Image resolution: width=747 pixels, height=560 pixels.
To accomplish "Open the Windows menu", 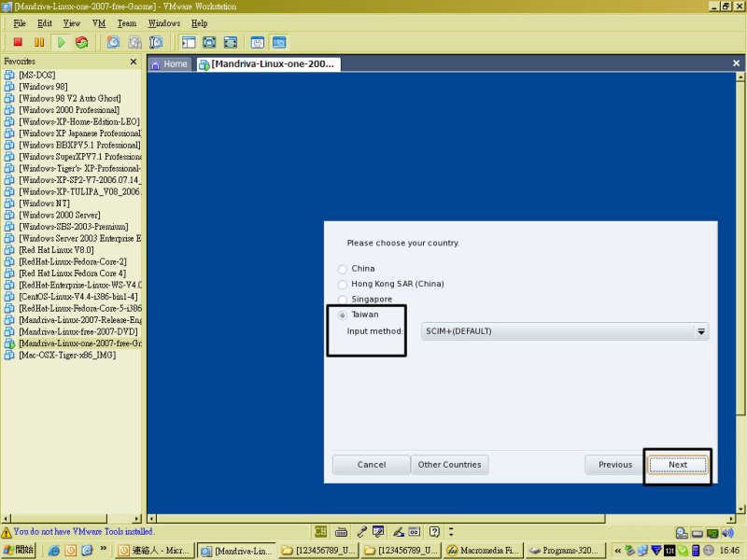I will click(x=164, y=23).
